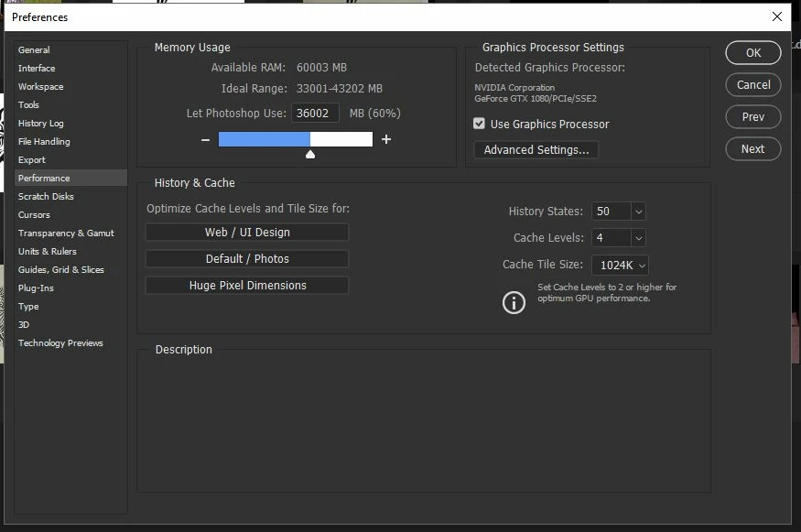
Task: Optimize cache for Web / UI Design
Action: [247, 232]
